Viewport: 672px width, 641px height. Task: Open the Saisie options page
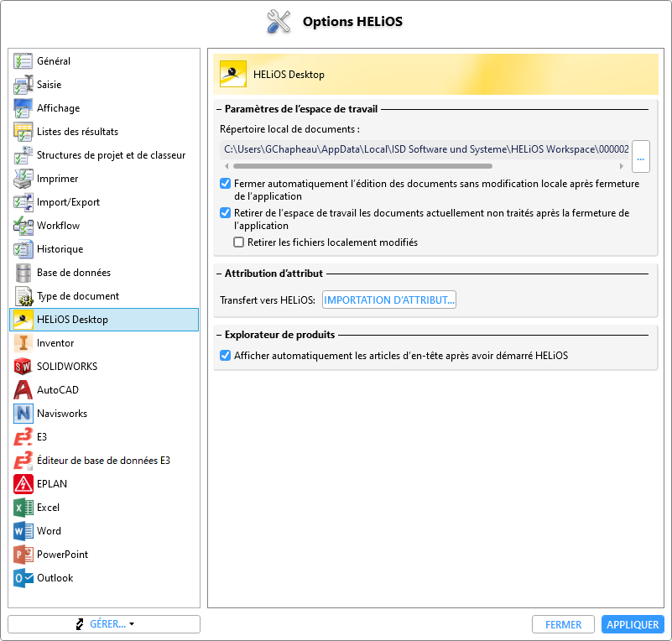pos(104,85)
